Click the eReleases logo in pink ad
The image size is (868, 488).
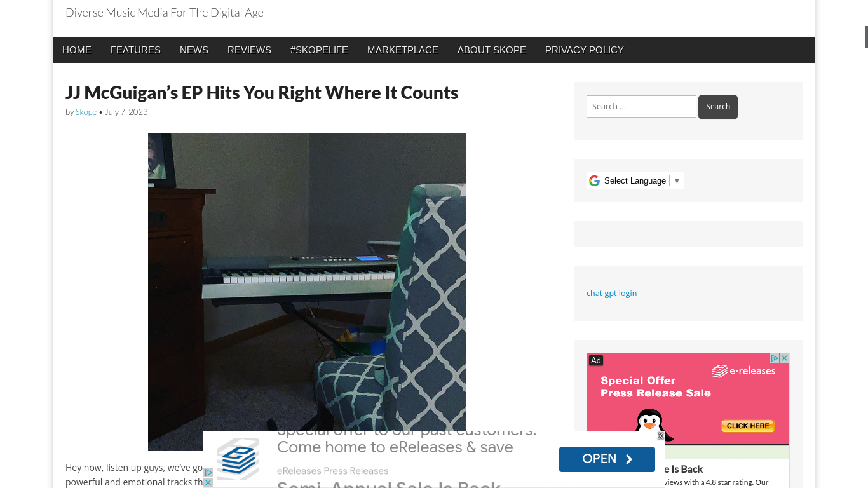(x=743, y=371)
